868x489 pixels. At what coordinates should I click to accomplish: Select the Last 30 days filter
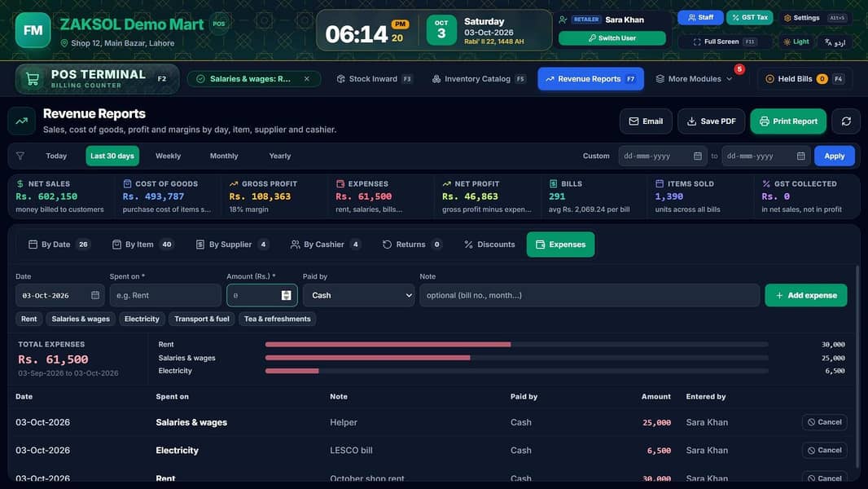point(112,156)
